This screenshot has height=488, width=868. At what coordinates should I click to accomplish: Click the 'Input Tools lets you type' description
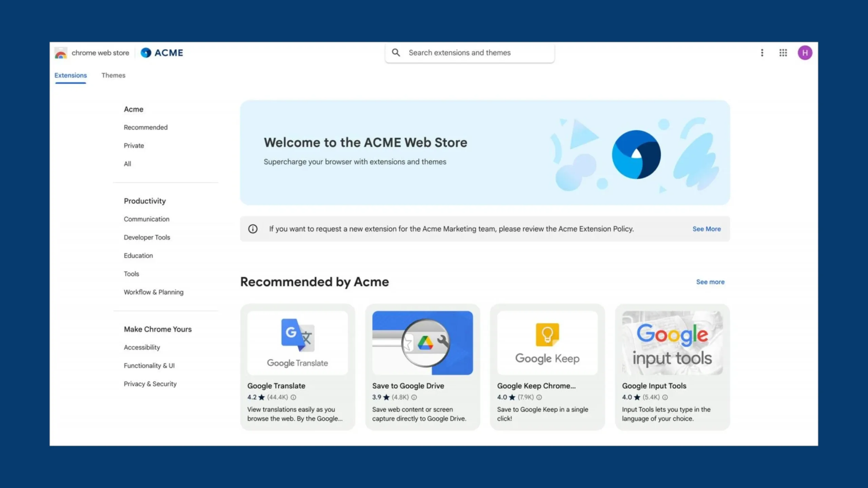(x=666, y=414)
